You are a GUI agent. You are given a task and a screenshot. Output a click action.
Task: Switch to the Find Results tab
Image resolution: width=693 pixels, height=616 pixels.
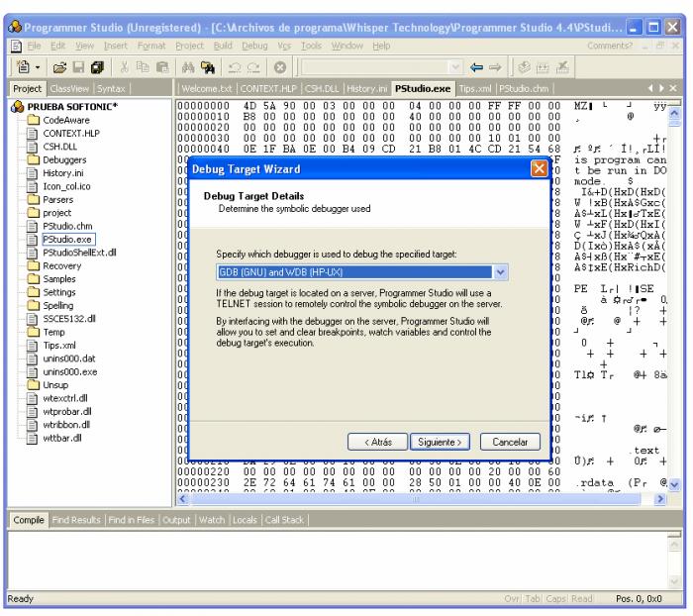click(76, 520)
